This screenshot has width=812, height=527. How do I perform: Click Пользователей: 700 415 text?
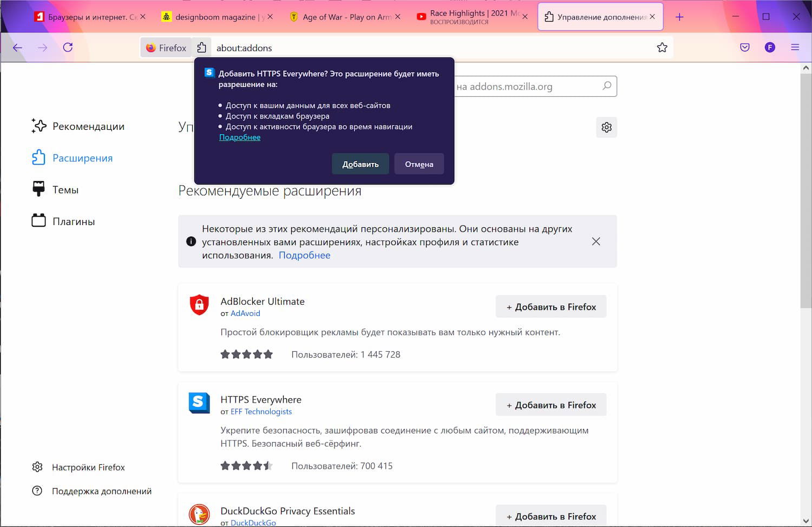pos(342,466)
